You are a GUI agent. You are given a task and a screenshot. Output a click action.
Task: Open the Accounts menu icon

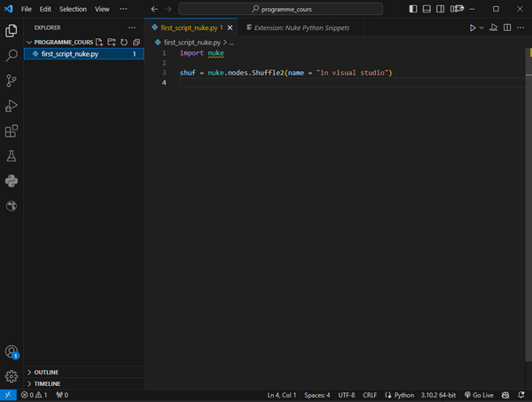(12, 351)
